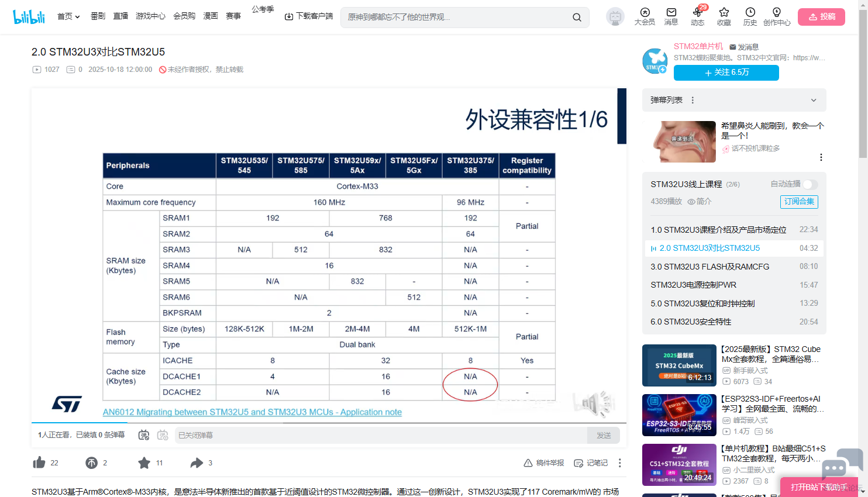868x497 pixels.
Task: Toggle the danmaku display switch
Action: (x=143, y=435)
